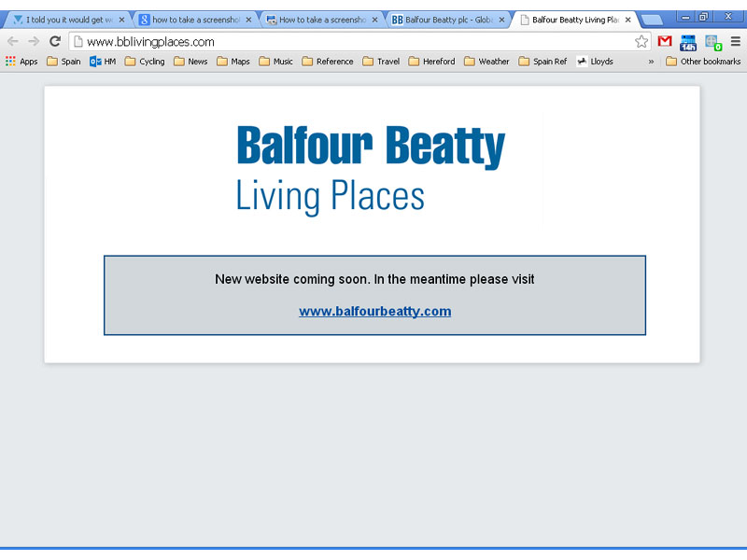The height and width of the screenshot is (560, 747).
Task: Bookmark this page with the star icon
Action: pyautogui.click(x=641, y=42)
